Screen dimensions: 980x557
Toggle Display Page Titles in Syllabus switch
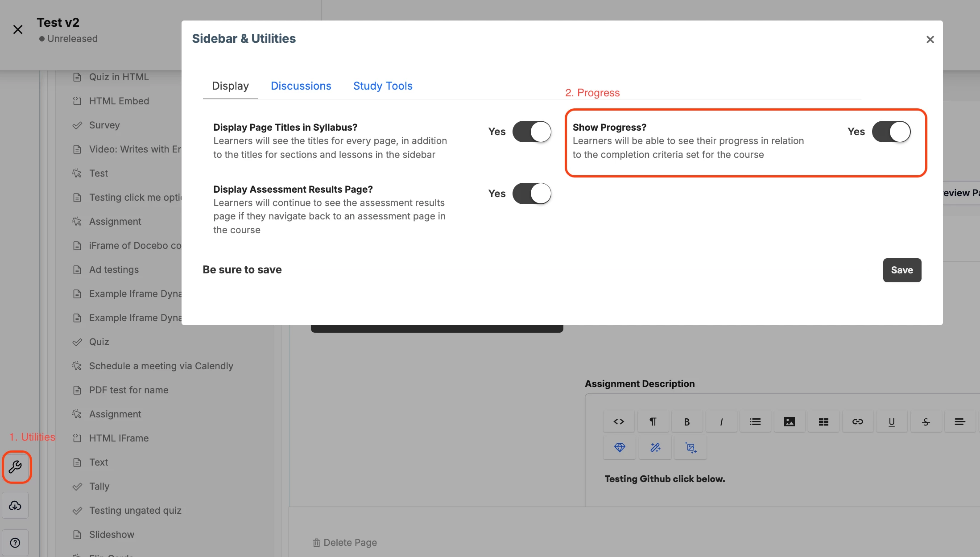point(532,132)
